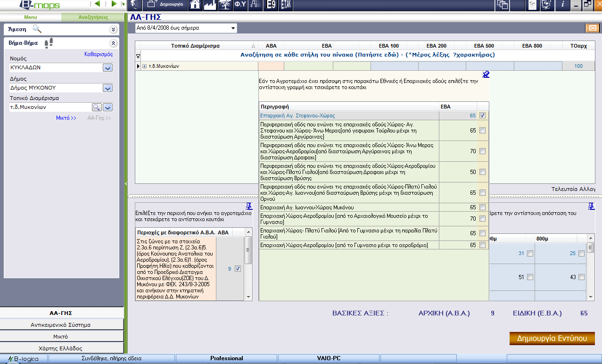Check the Τούρλου μέχρι Αργύραινας road checkbox
This screenshot has width=602, height=364.
pos(482,131)
